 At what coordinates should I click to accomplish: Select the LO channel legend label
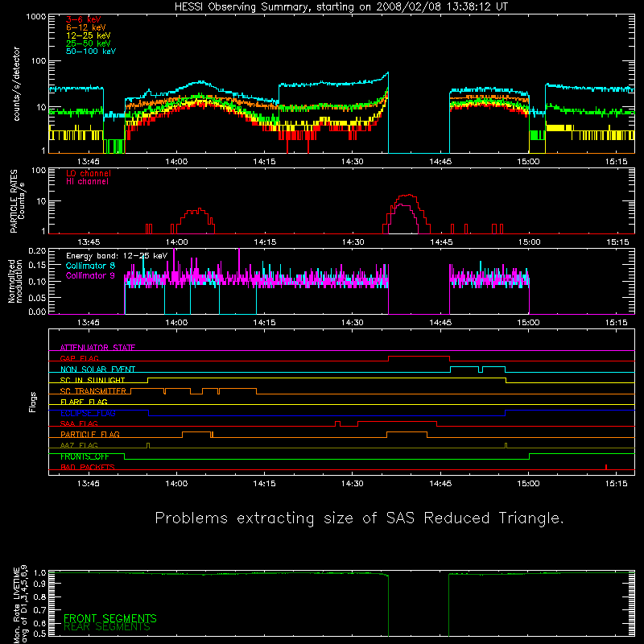coord(89,173)
